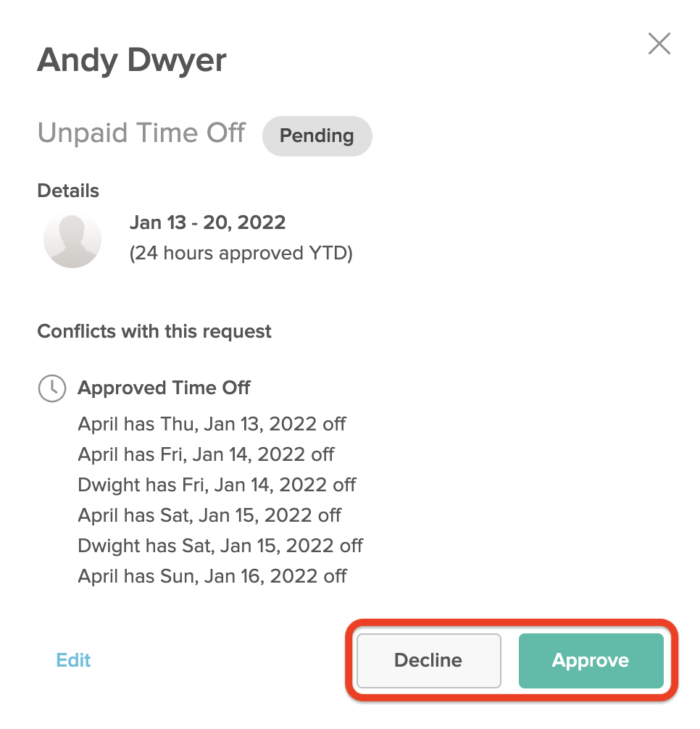700x729 pixels.
Task: Click the Pending status badge
Action: tap(317, 136)
